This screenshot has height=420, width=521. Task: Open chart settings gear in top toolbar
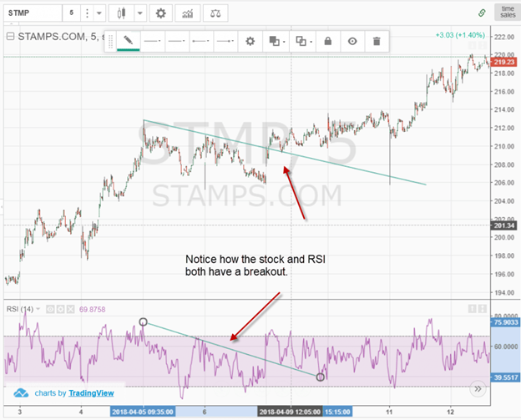(161, 13)
